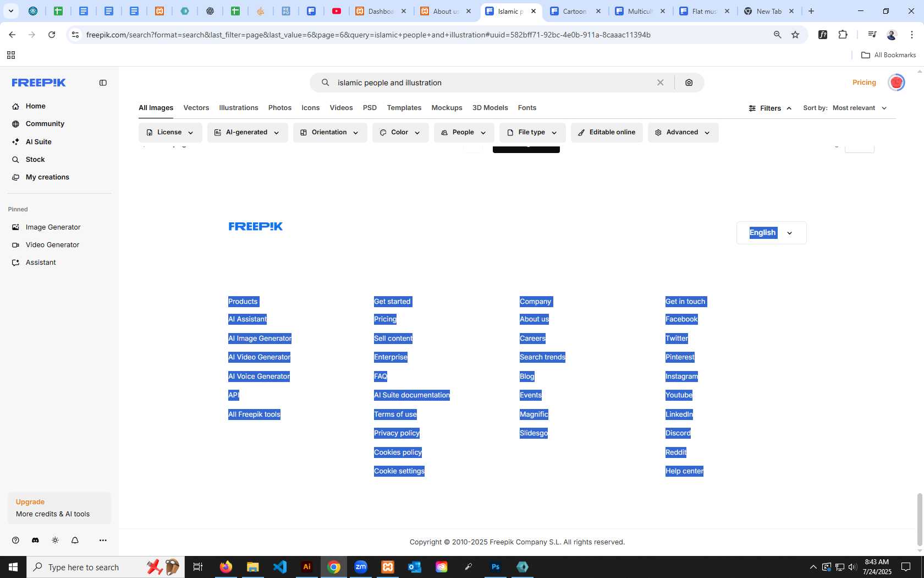Reload the page in Chrome
Image resolution: width=924 pixels, height=578 pixels.
point(52,35)
